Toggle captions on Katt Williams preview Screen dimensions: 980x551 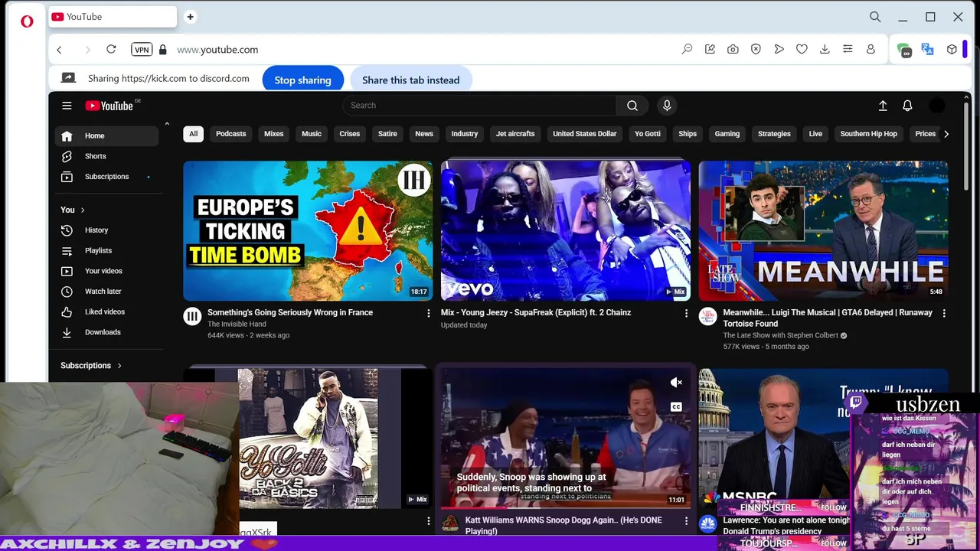(676, 407)
